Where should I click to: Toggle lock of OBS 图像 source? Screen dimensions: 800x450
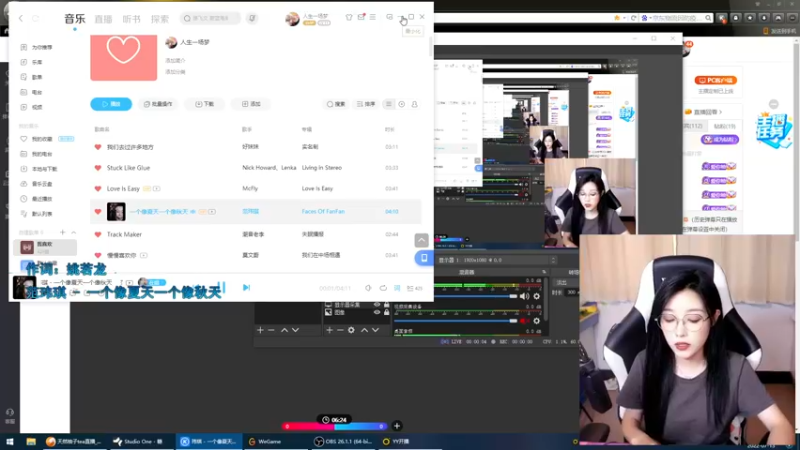[x=387, y=312]
